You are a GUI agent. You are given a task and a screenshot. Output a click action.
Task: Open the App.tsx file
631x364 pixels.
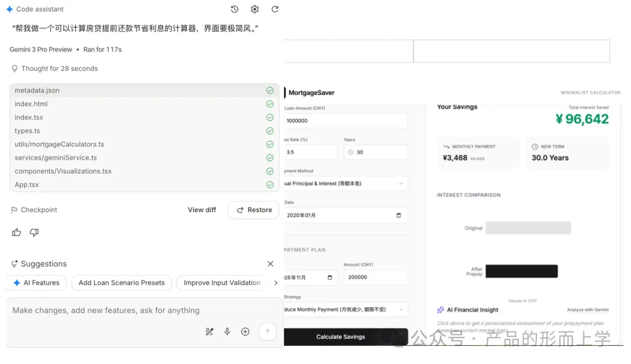pos(27,185)
